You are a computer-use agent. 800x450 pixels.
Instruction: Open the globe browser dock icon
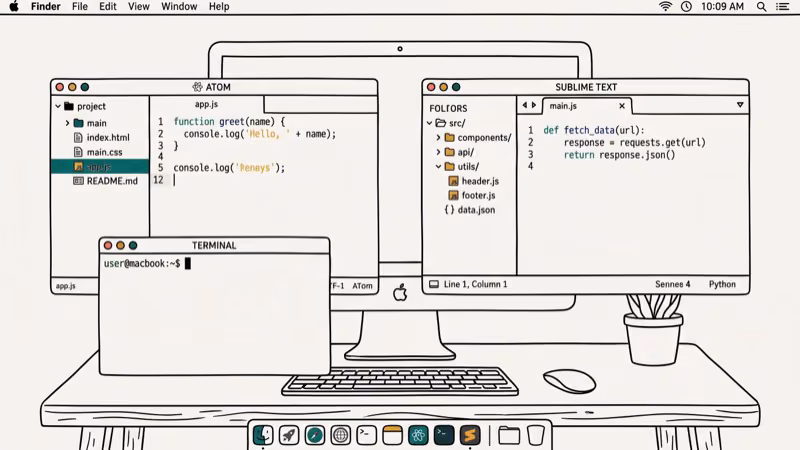(x=340, y=435)
